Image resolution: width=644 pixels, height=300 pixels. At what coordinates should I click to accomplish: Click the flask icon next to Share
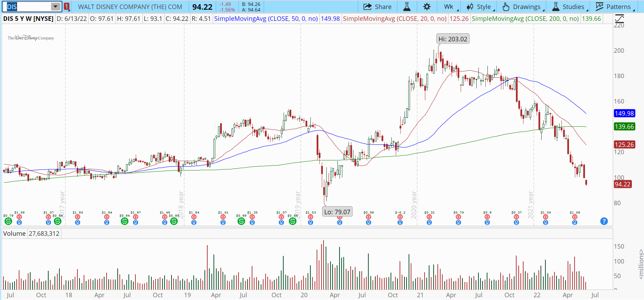[x=407, y=7]
